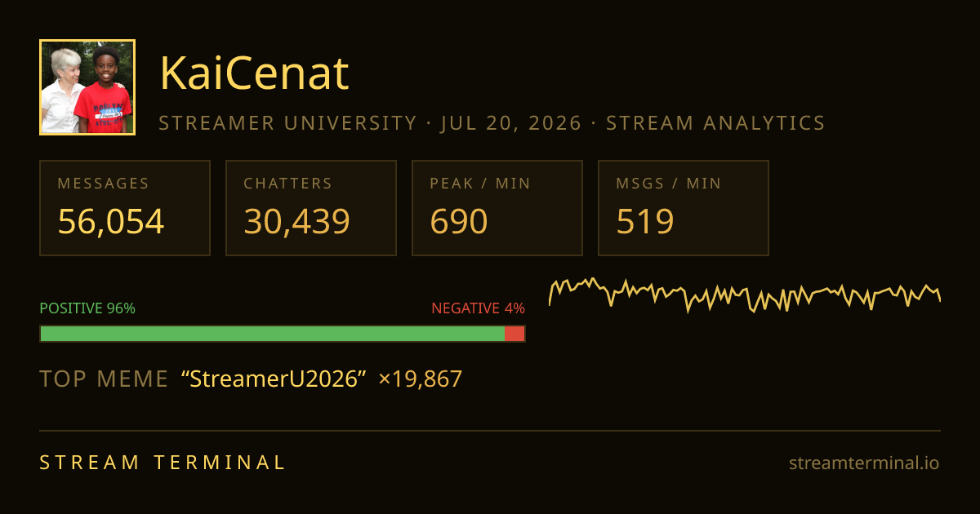Click the green positive sentiment bar segment
980x514 pixels.
coord(272,334)
